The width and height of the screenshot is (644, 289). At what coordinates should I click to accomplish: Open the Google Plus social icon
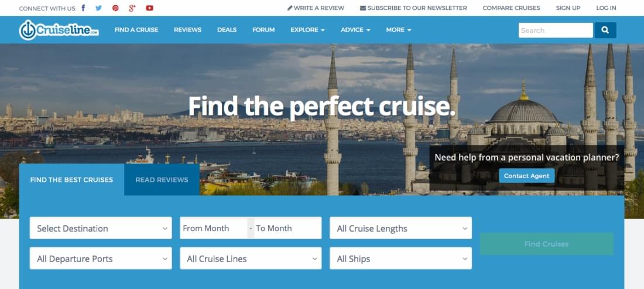(x=132, y=8)
